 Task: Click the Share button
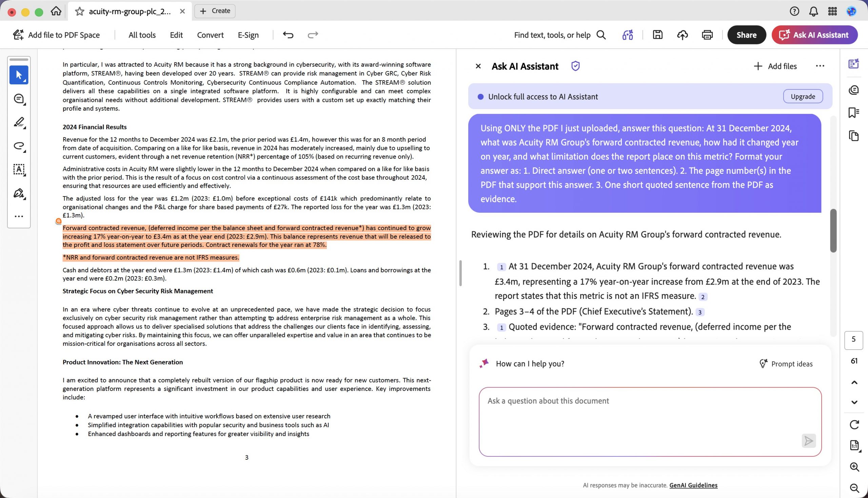tap(747, 35)
